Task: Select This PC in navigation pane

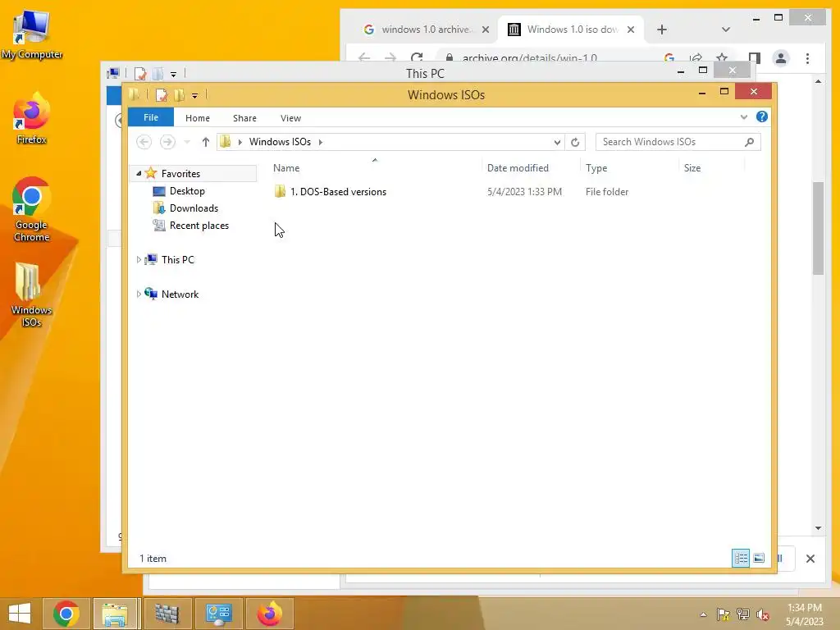Action: 178,259
